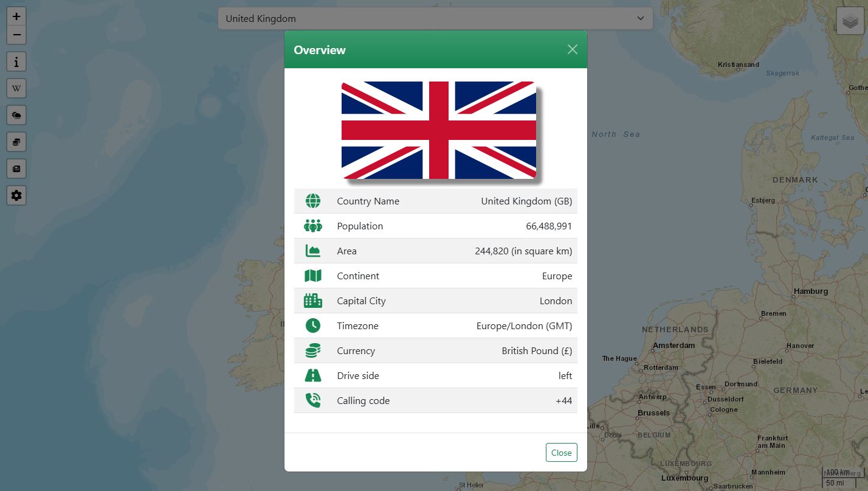Screen dimensions: 868x491
Task: Click the phone icon beside Calling code
Action: (x=313, y=400)
